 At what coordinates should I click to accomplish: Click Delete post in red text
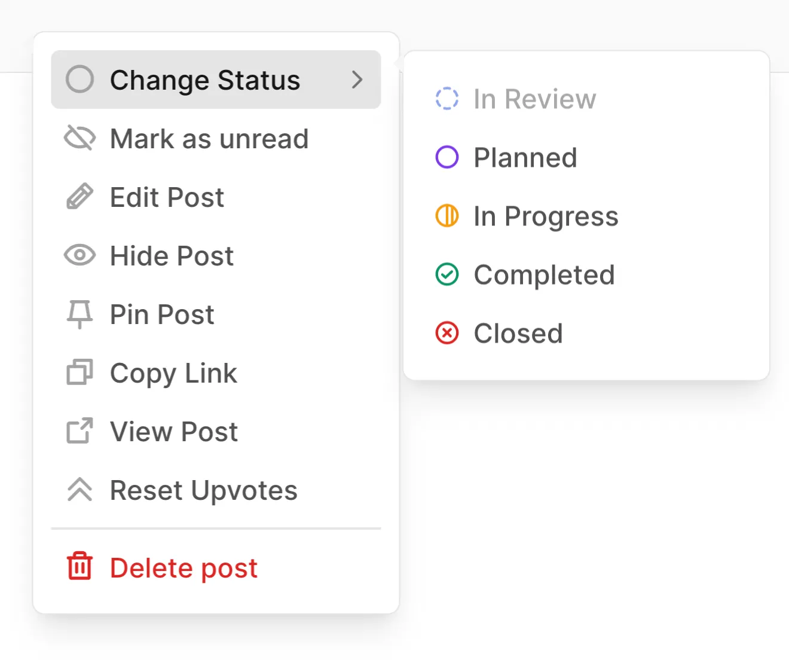coord(183,567)
